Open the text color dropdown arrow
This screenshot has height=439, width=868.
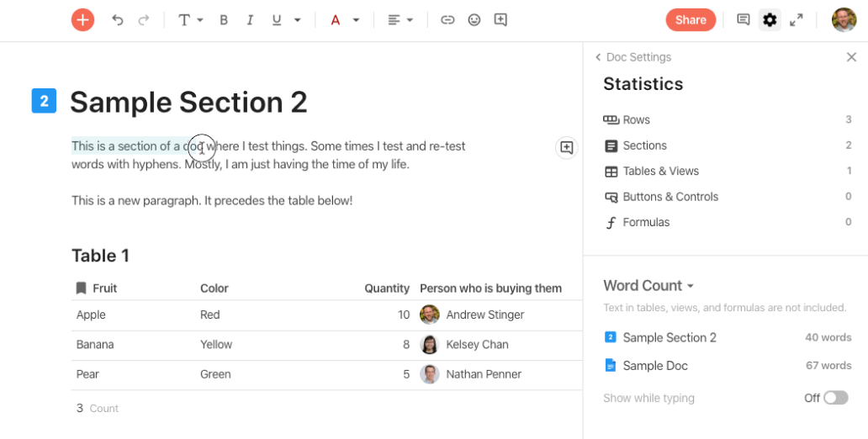[356, 20]
